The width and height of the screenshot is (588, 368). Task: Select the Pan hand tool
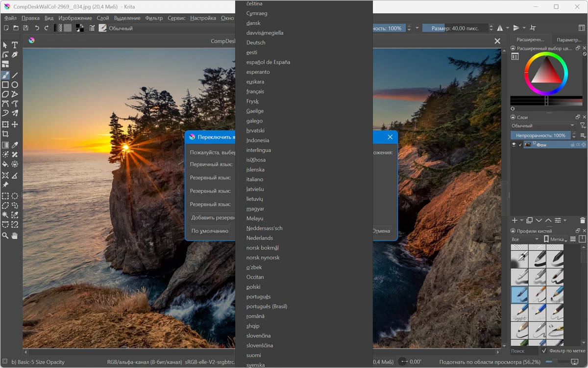click(15, 236)
